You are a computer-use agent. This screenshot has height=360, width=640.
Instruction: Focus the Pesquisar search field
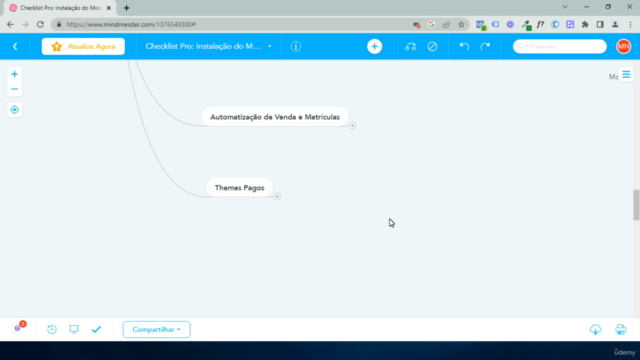coord(560,47)
